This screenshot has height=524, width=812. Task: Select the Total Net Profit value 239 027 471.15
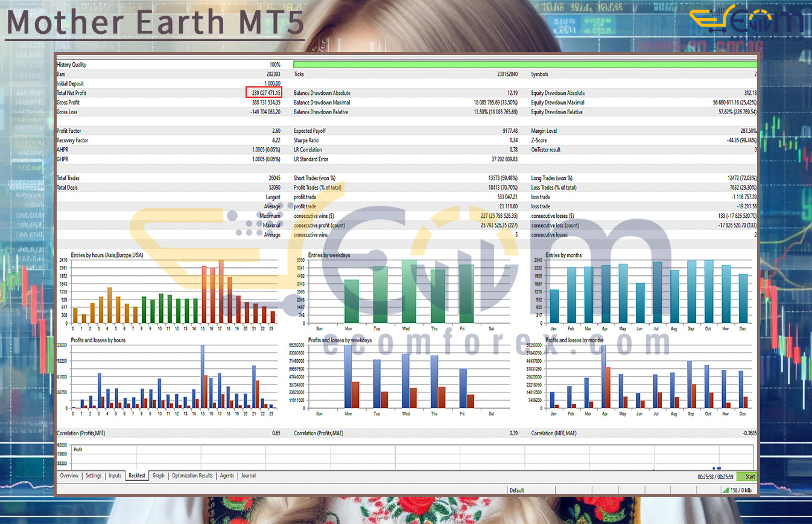pos(266,93)
